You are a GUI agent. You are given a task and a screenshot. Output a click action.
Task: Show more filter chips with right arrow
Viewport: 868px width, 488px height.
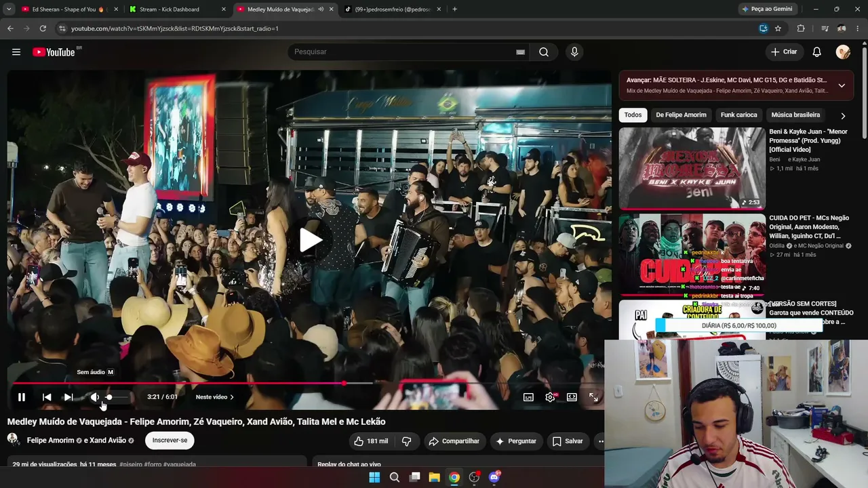843,116
